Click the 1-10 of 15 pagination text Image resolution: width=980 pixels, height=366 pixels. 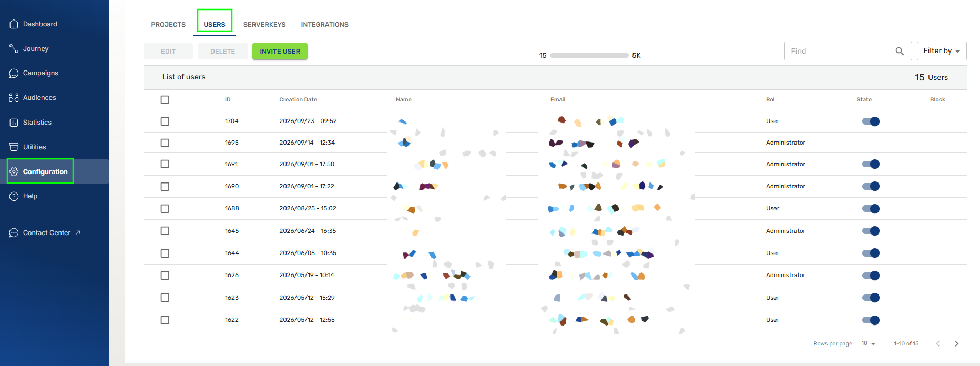click(906, 344)
